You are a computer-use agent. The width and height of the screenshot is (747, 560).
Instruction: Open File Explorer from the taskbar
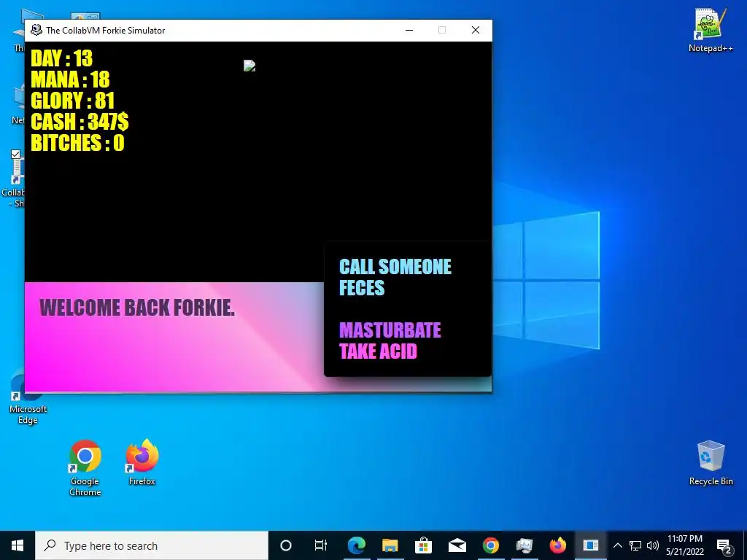[x=390, y=545]
